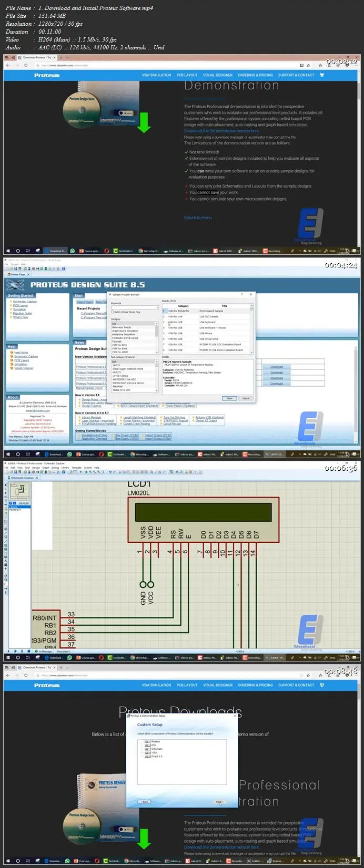Expand the VSM feature dropdown in Custom Setup
Screen dimensions: 364x868
click(x=147, y=752)
